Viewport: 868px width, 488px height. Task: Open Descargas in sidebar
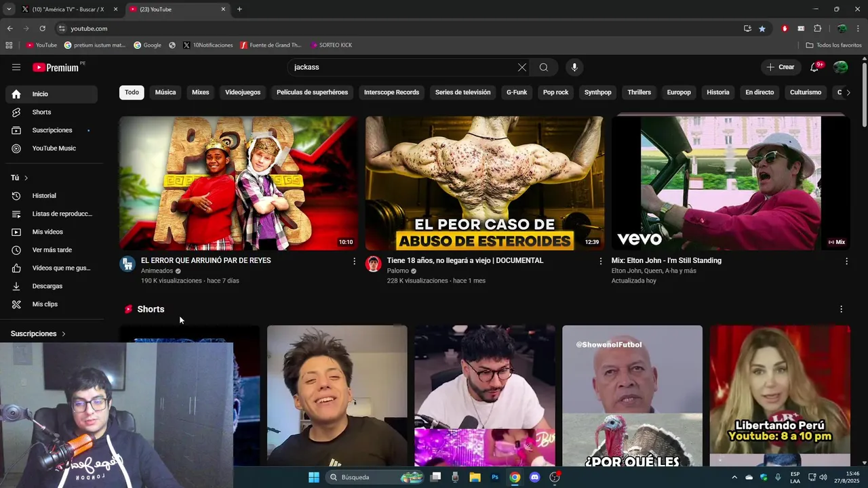[x=52, y=286]
